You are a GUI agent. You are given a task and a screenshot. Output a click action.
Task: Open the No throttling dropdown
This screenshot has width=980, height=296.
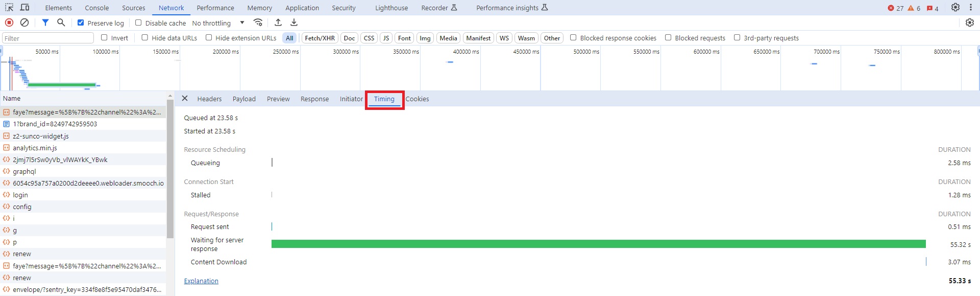(x=218, y=23)
